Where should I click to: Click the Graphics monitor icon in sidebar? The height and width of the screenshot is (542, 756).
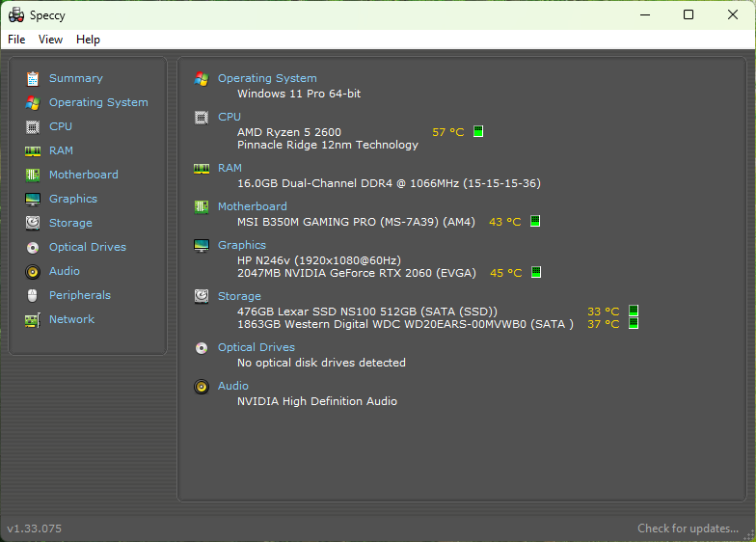pos(33,199)
